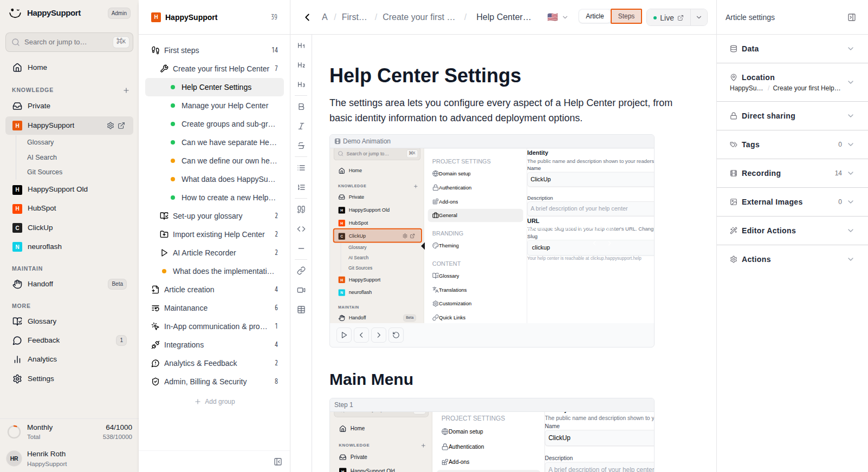Open Git Sources under HappySupport
The height and width of the screenshot is (472, 868).
(45, 172)
